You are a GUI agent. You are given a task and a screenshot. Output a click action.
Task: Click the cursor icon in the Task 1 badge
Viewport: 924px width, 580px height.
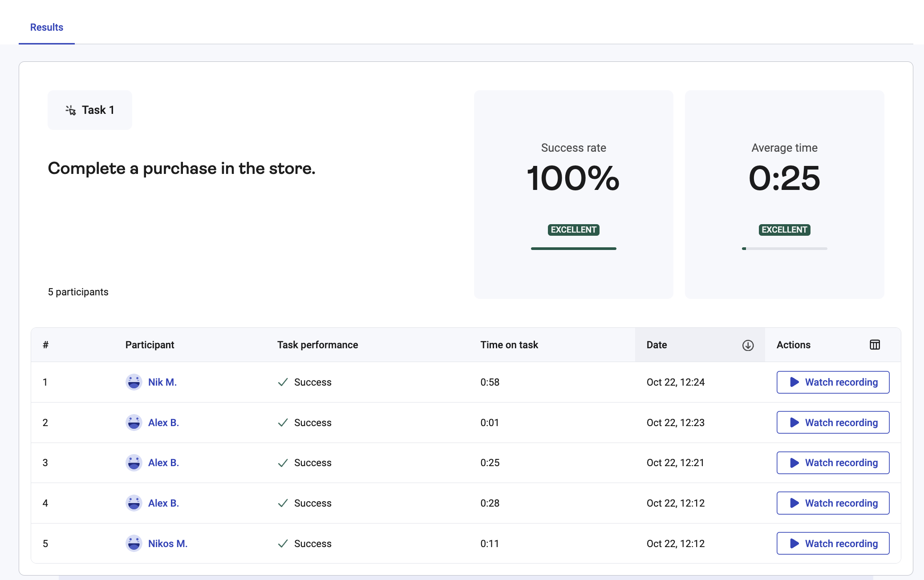click(70, 110)
